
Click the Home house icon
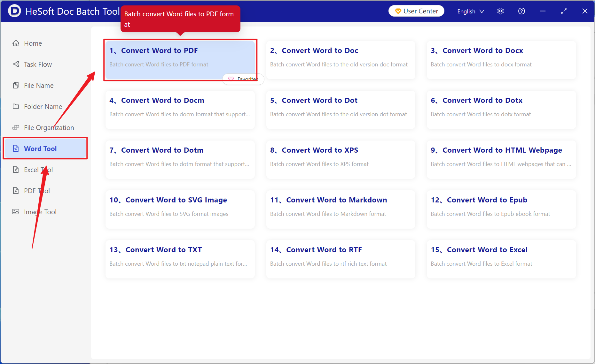(16, 43)
